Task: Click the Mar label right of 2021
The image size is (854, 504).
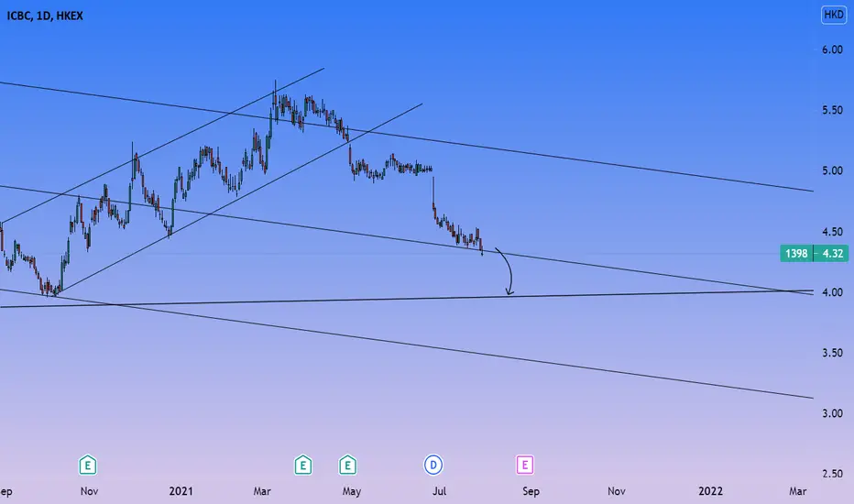Action: [x=262, y=491]
